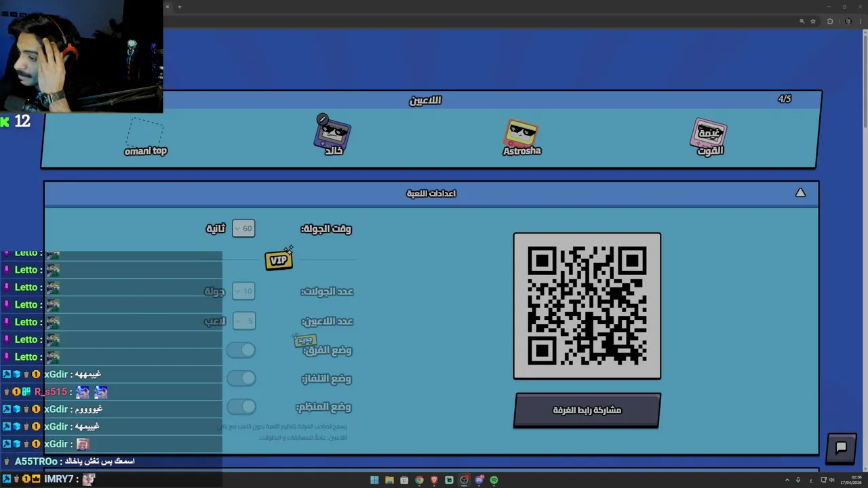Toggle the وضع الفرق team mode switch

(x=241, y=350)
